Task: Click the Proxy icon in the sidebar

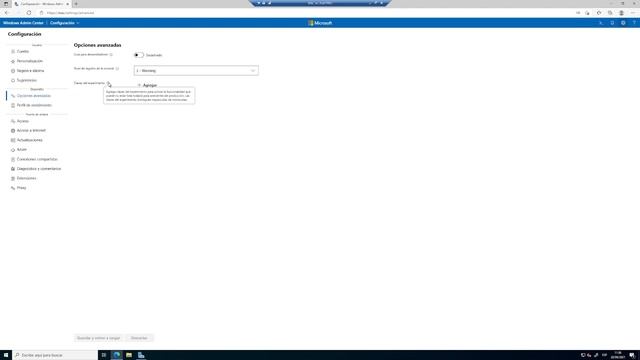Action: pyautogui.click(x=13, y=188)
